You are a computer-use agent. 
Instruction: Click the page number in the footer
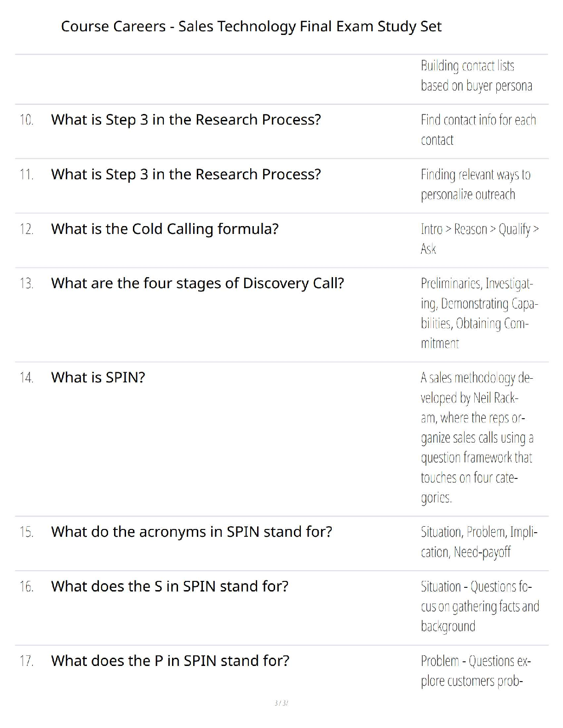pyautogui.click(x=281, y=703)
